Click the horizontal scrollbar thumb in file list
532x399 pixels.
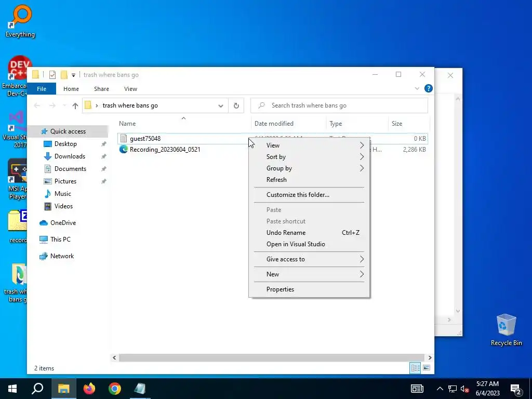pyautogui.click(x=271, y=357)
